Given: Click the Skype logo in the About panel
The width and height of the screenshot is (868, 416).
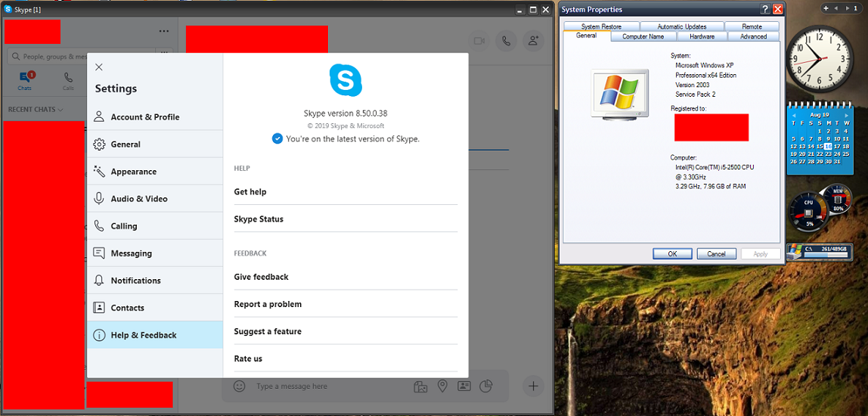Looking at the screenshot, I should click(346, 80).
